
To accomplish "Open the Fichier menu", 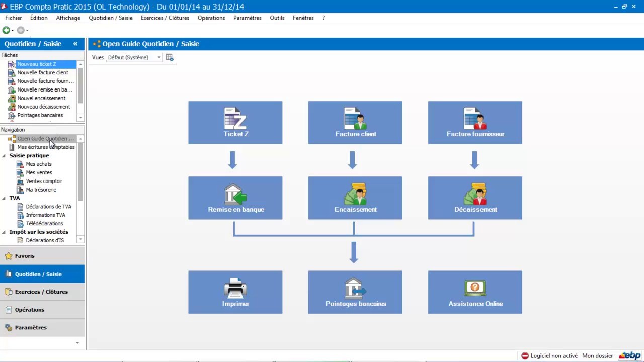I will pyautogui.click(x=14, y=18).
